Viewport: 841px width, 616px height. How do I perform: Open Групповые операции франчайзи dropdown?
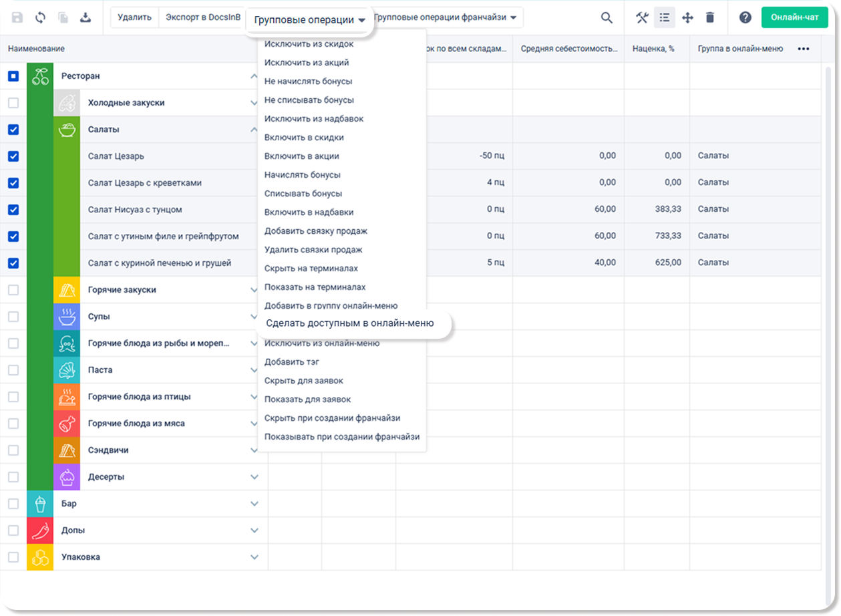pos(446,18)
